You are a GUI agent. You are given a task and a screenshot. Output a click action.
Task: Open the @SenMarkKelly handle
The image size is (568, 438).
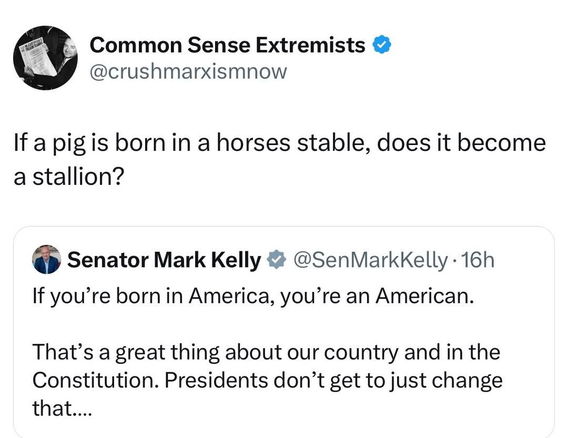click(370, 260)
